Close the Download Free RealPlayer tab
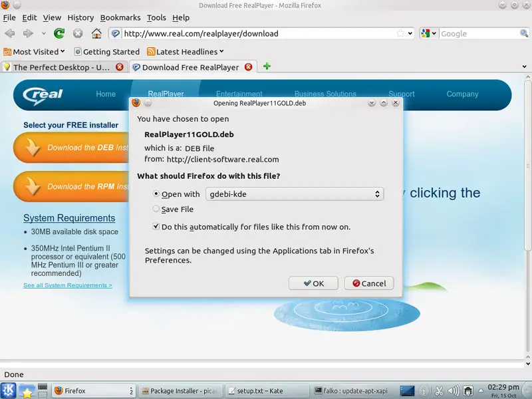 pos(248,67)
